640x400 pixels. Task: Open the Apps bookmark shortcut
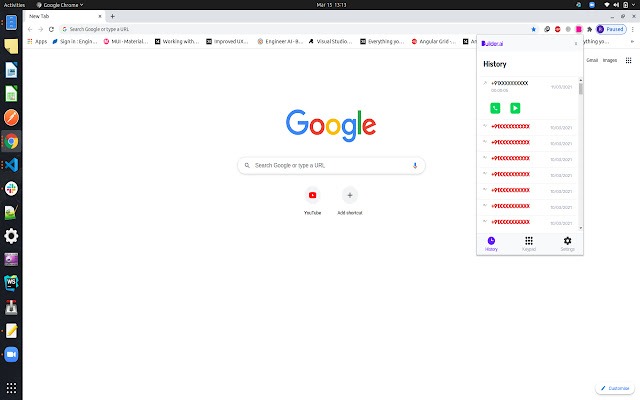tap(37, 41)
